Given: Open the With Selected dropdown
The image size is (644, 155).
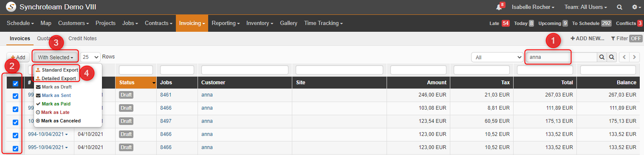Looking at the screenshot, I should (56, 57).
